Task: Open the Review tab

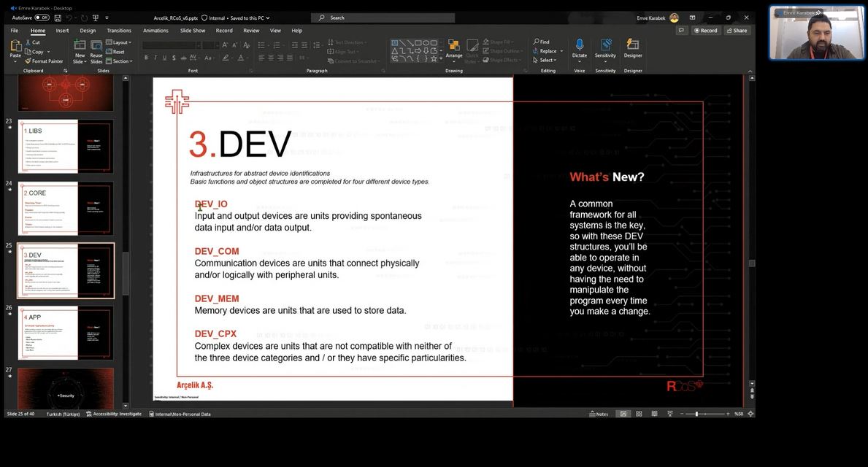Action: click(x=251, y=31)
